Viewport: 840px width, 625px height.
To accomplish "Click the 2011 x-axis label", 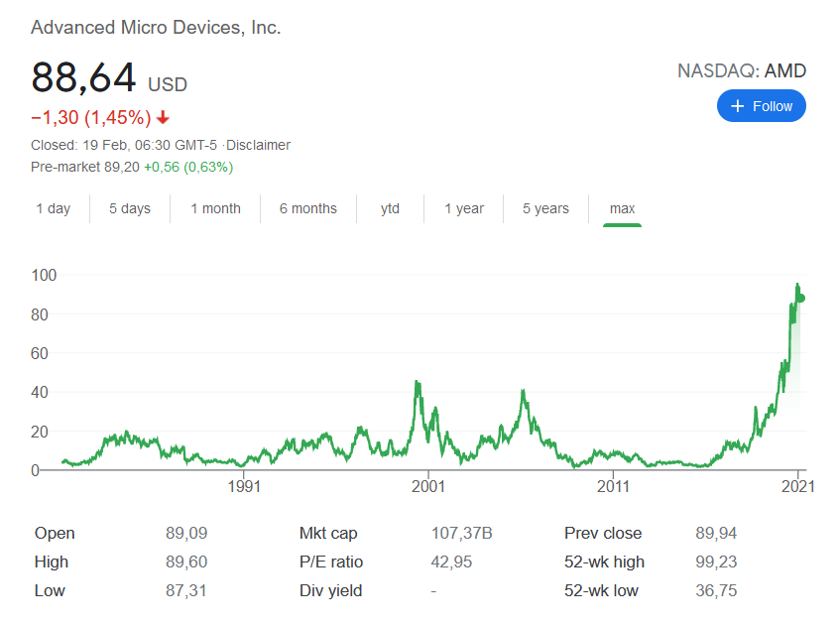I will (613, 486).
